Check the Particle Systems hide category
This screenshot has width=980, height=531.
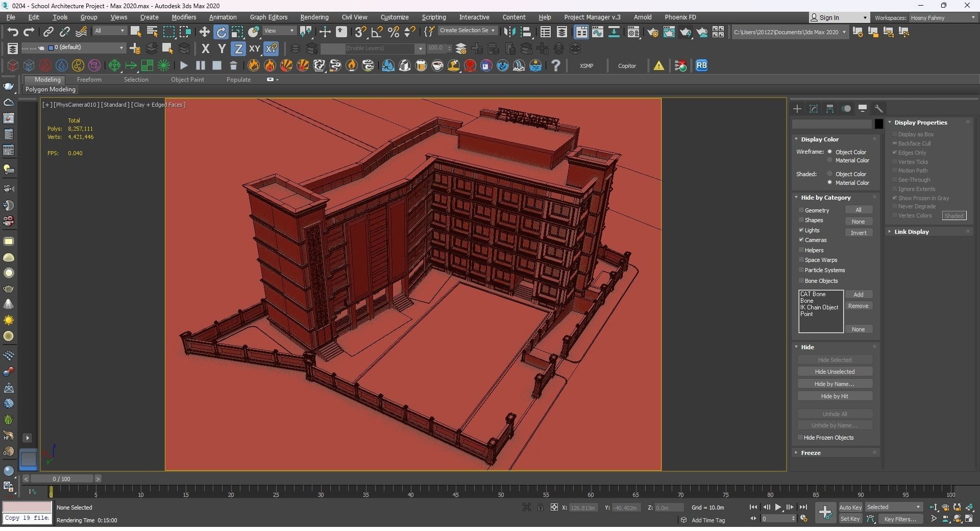tap(801, 270)
